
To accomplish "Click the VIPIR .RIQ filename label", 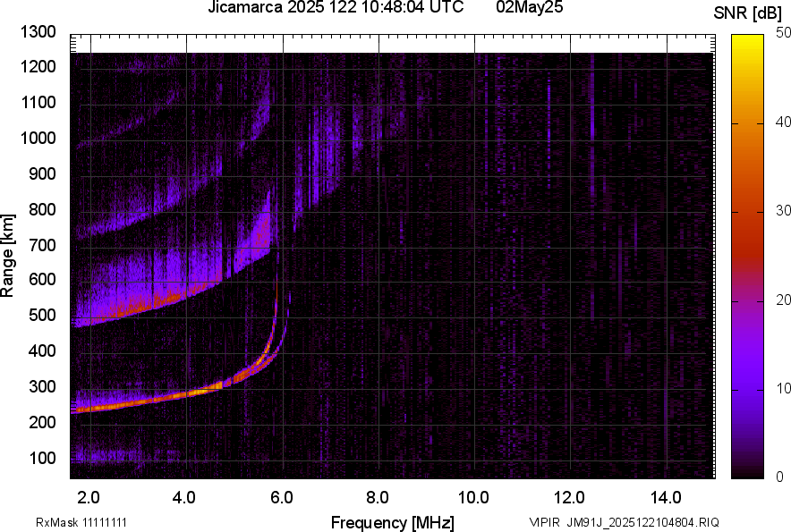I will (624, 522).
